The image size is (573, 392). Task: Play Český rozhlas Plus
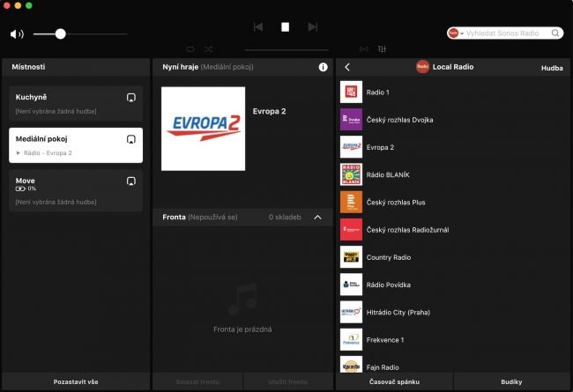[x=453, y=202]
